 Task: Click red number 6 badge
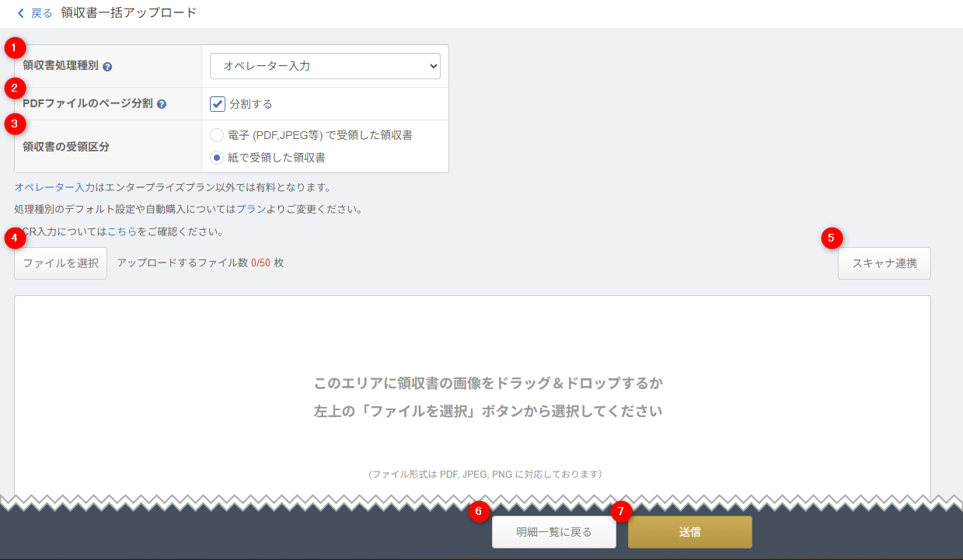point(479,511)
